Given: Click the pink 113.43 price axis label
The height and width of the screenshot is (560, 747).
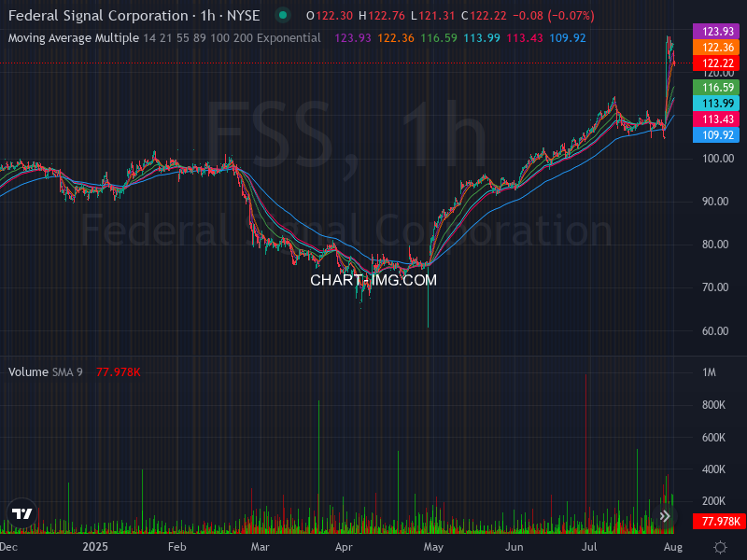Looking at the screenshot, I should pos(716,119).
